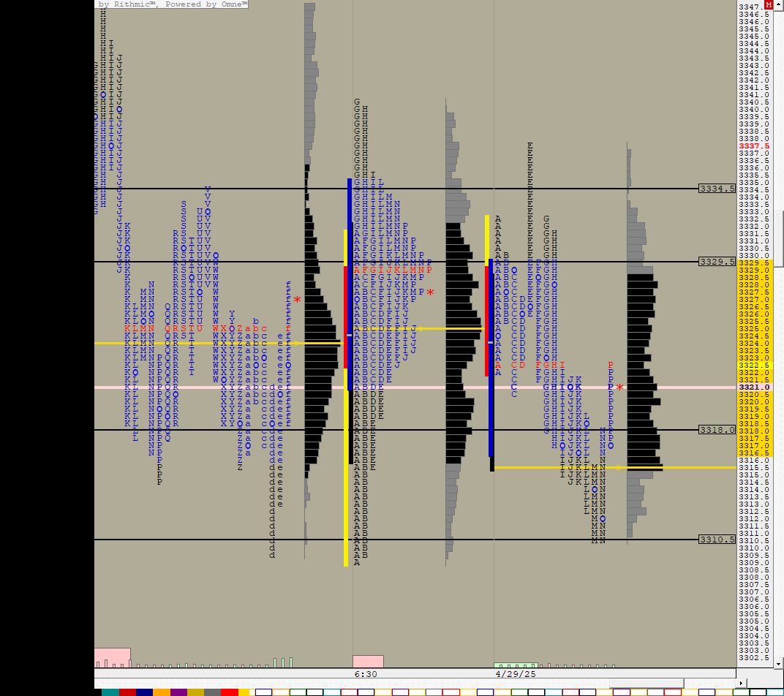784x696 pixels.
Task: Click the 6:30 time axis label
Action: click(x=366, y=674)
